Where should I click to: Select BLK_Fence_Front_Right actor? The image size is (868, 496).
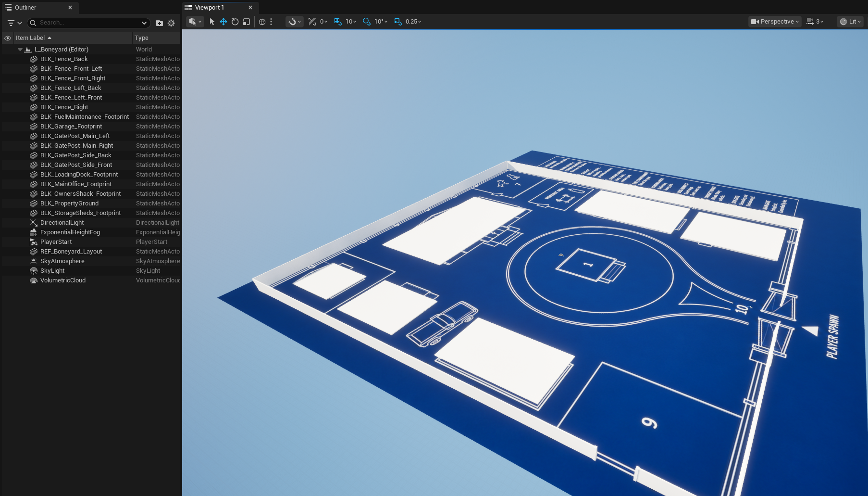pyautogui.click(x=73, y=78)
